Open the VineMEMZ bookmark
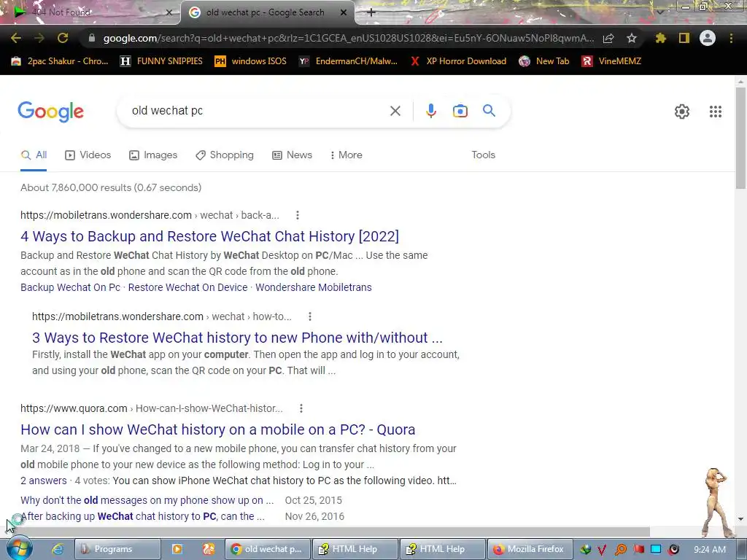 (x=612, y=61)
